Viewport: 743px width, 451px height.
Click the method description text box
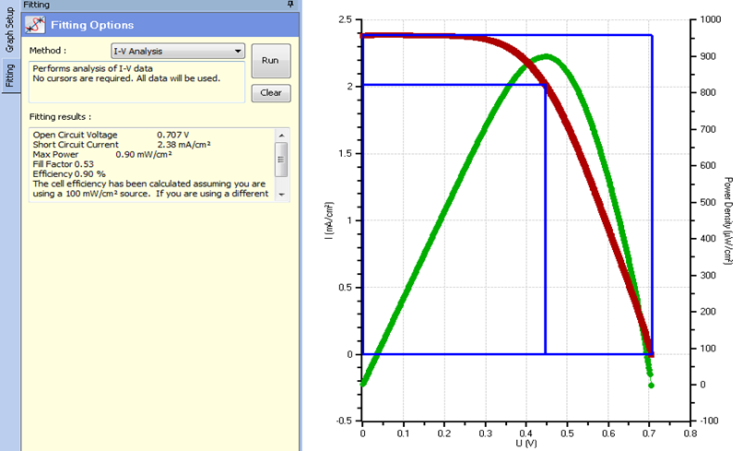click(137, 81)
